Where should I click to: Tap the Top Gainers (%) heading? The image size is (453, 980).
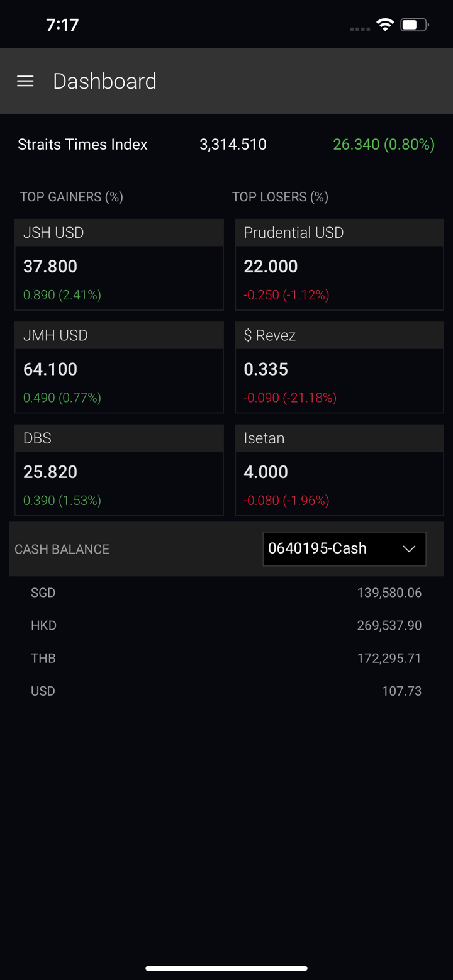72,197
